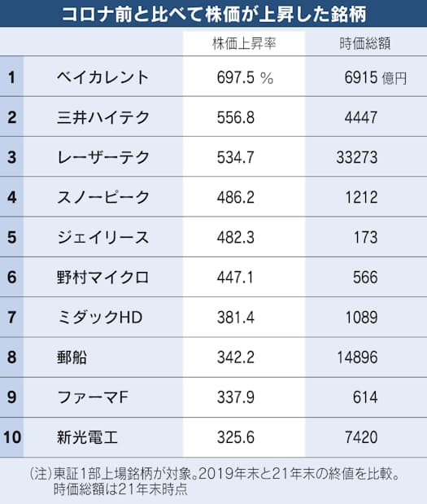Select the 株価上昇率 column header
The width and height of the screenshot is (427, 504).
244,43
